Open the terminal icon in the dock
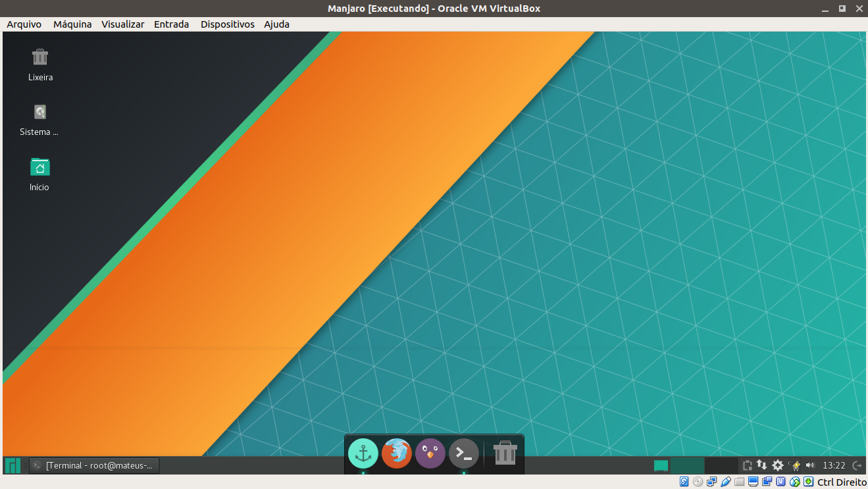 click(x=464, y=453)
